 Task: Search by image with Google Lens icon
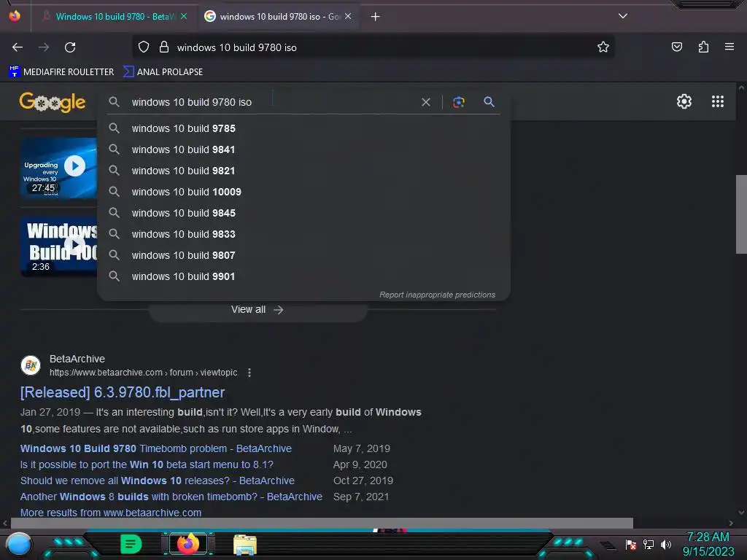[x=458, y=102]
